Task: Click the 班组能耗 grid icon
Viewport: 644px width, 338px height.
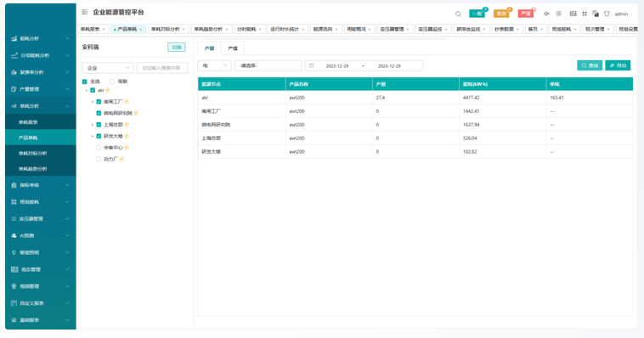Action: 14,202
